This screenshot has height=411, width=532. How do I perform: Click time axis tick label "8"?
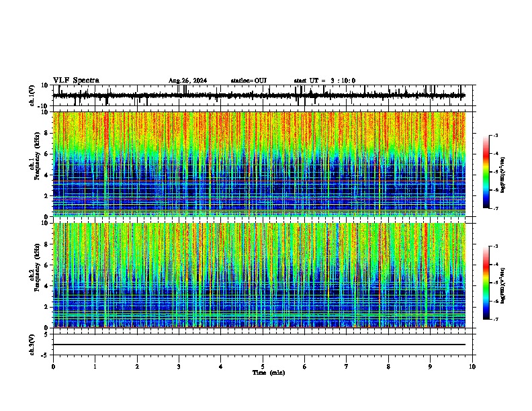tap(388, 367)
